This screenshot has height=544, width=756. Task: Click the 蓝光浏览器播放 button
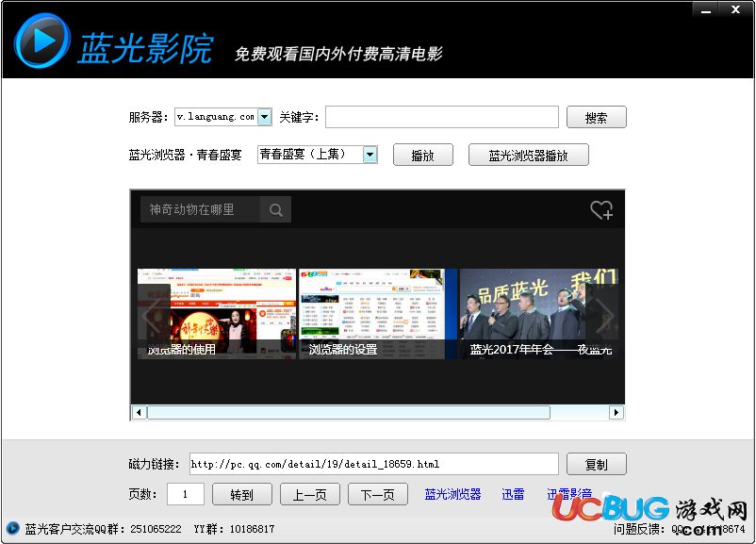point(529,155)
